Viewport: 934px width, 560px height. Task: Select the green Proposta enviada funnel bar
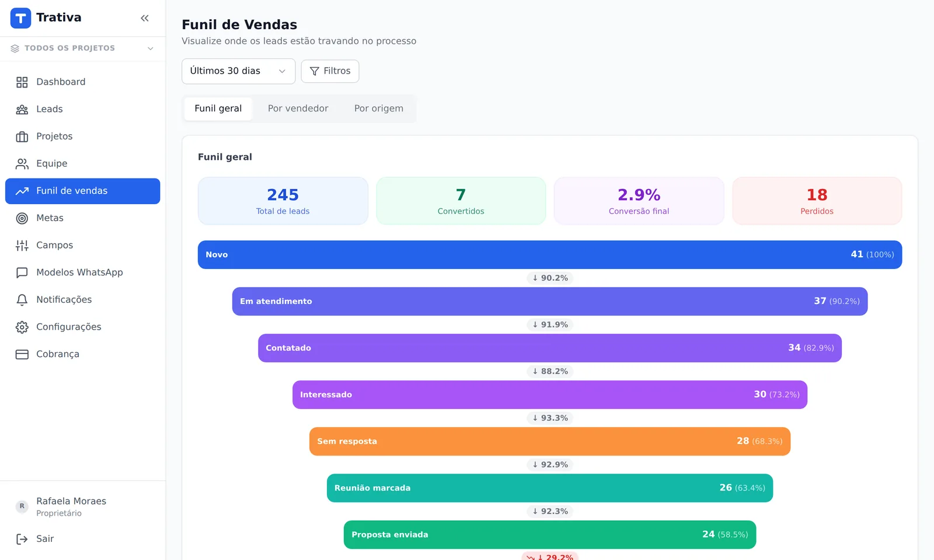[550, 535]
